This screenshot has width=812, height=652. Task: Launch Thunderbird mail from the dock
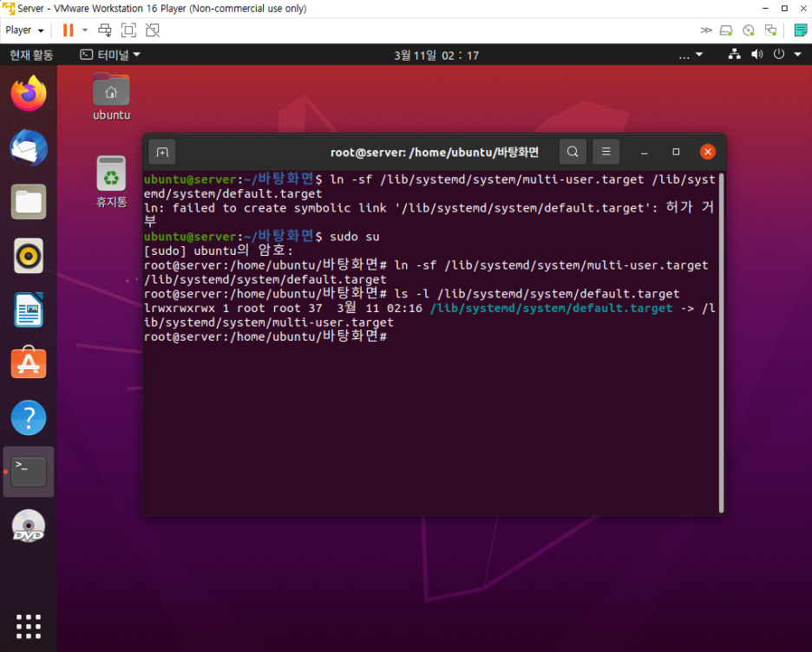pyautogui.click(x=29, y=148)
